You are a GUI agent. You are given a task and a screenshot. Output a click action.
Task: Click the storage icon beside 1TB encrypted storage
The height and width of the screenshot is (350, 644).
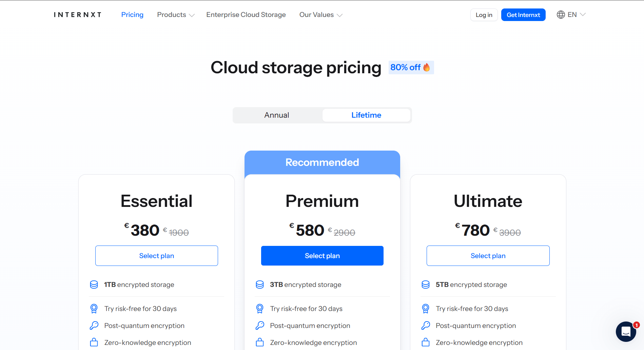coord(94,285)
